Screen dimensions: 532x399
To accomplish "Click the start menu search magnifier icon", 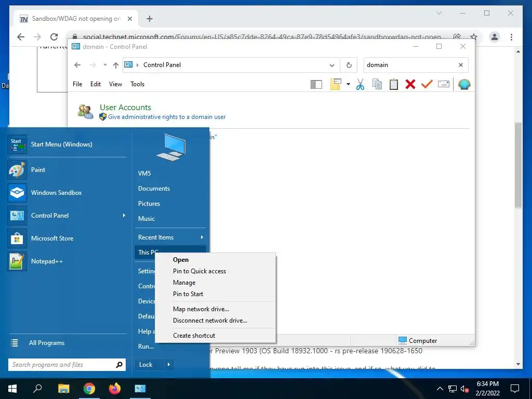I will point(119,365).
